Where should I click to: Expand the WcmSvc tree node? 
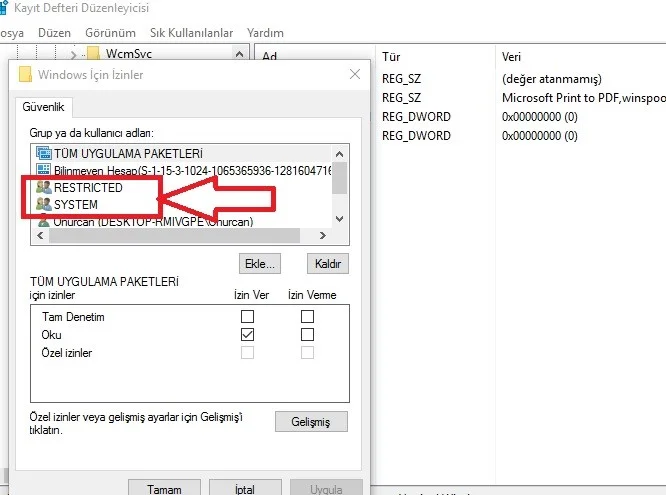pyautogui.click(x=72, y=53)
